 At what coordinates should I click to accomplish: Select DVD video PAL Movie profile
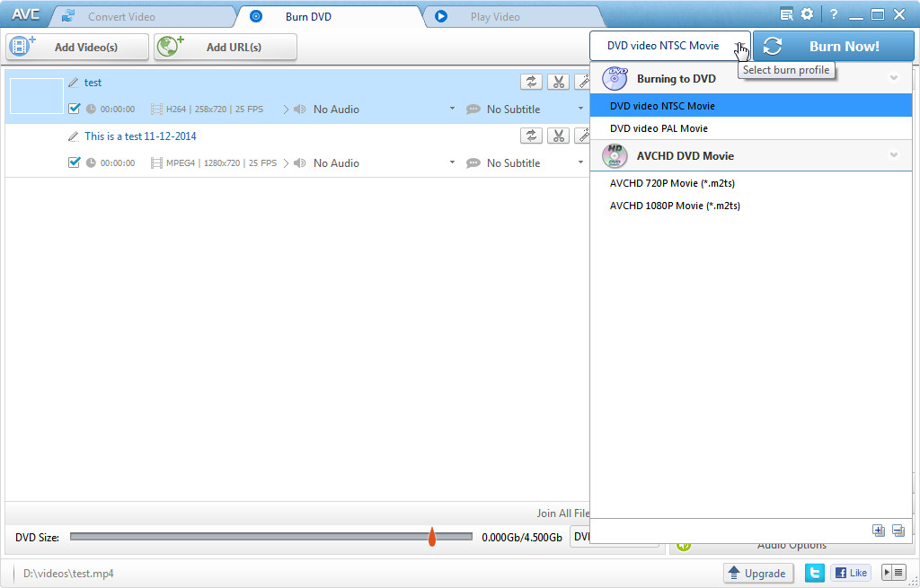pos(751,128)
